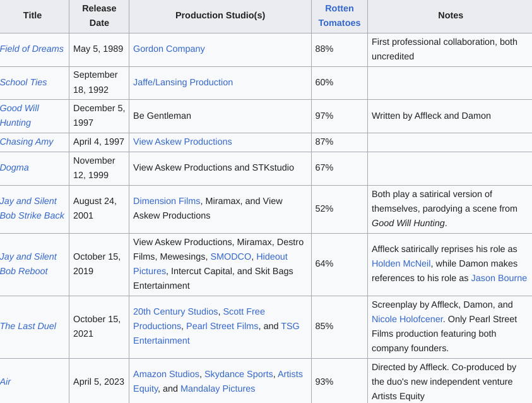Screen dimensions: 532x403
Task: Open the Dimension Films link
Action: [167, 201]
